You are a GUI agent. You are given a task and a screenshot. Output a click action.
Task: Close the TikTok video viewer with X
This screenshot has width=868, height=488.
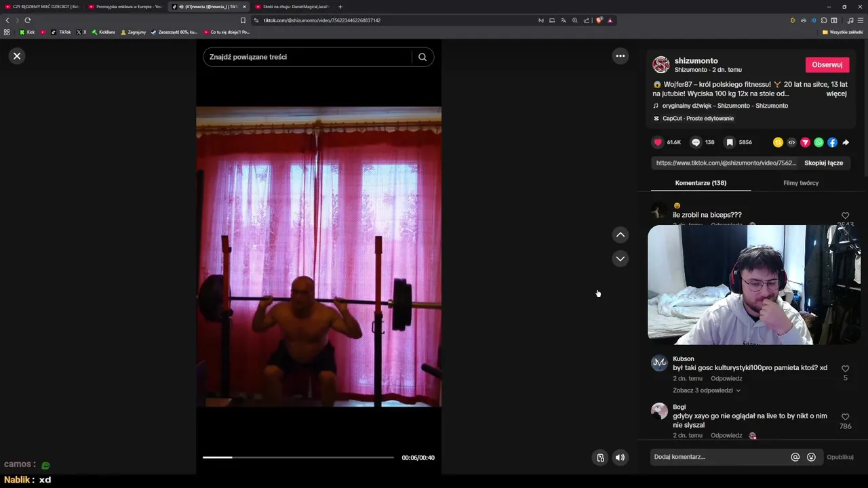17,56
